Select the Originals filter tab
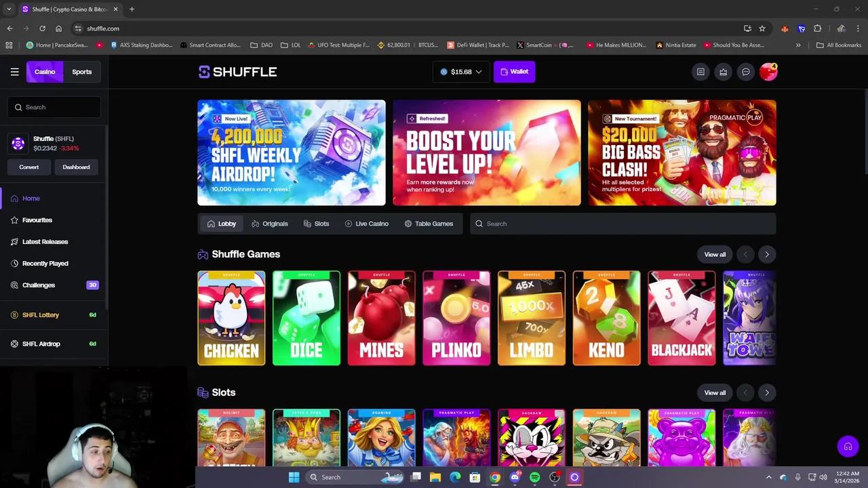 tap(269, 224)
